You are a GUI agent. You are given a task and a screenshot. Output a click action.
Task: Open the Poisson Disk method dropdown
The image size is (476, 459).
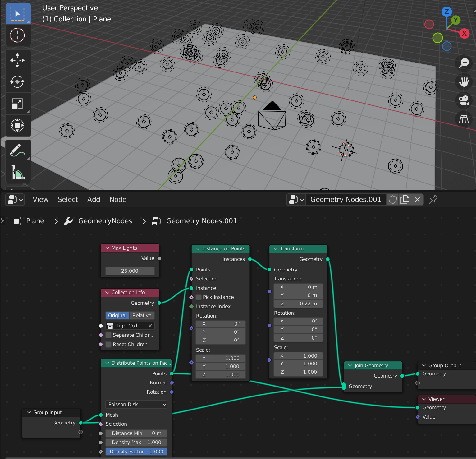pyautogui.click(x=136, y=405)
